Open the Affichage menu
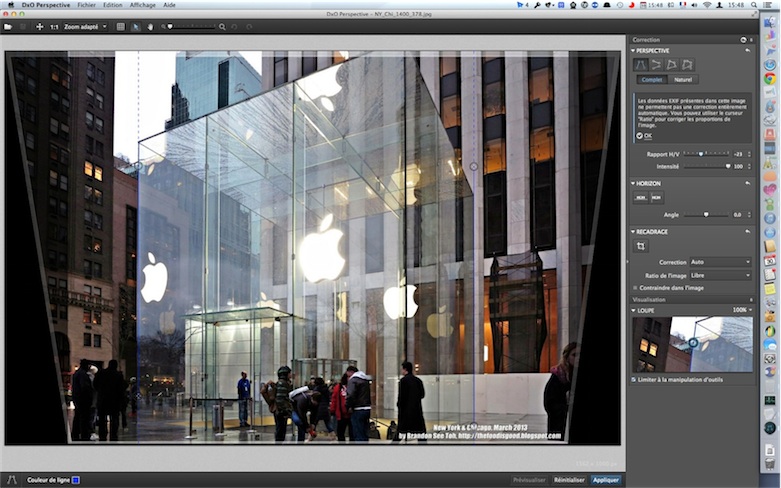Screen dimensions: 781x488 click(142, 5)
